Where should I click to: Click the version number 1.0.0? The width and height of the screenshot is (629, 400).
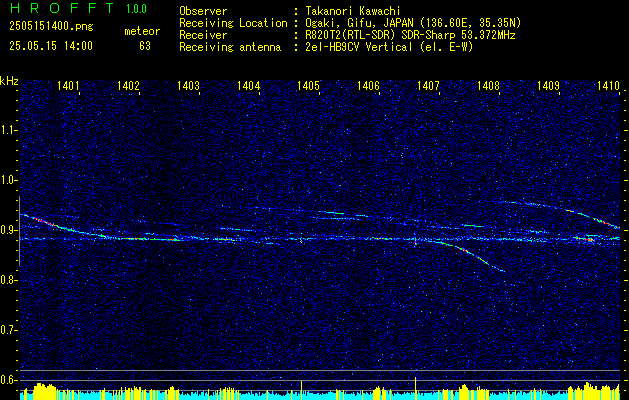136,9
